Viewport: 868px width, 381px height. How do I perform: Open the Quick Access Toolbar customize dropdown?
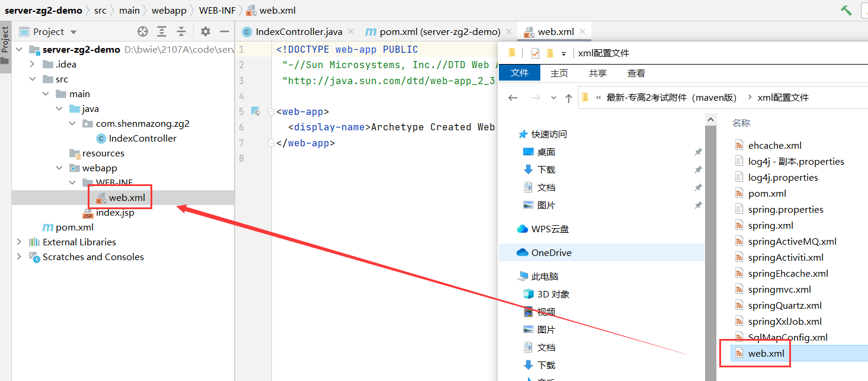click(564, 53)
